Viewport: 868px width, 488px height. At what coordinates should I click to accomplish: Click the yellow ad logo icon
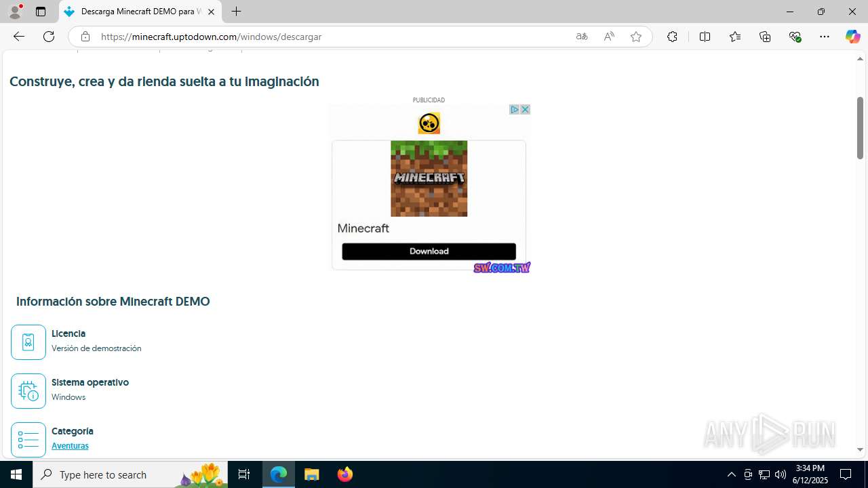[429, 123]
